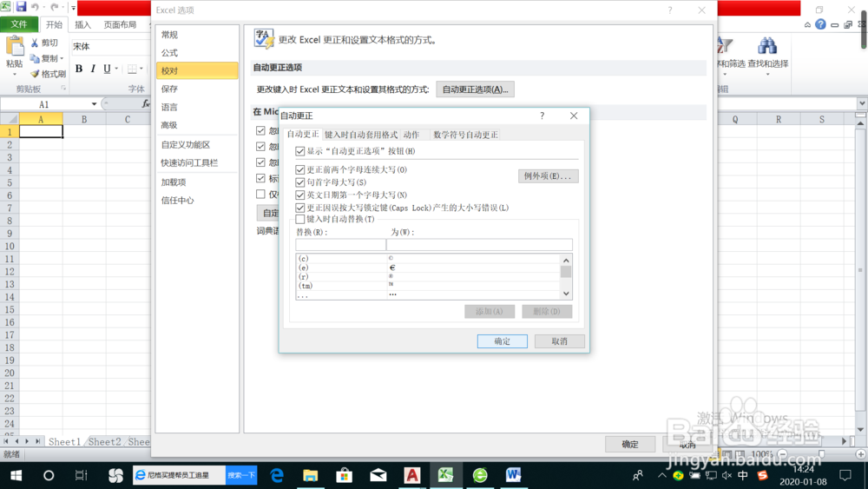Open File Explorer from taskbar
Screen dimensions: 868x489
[310, 475]
